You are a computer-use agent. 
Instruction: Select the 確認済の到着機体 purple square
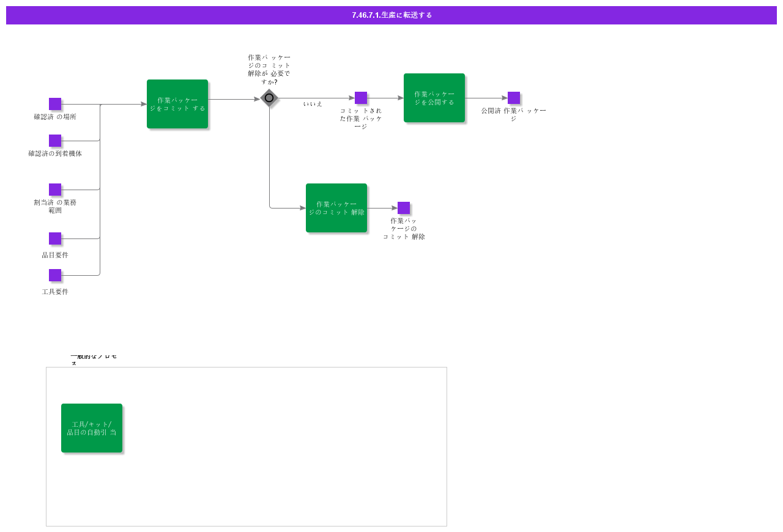pyautogui.click(x=55, y=141)
